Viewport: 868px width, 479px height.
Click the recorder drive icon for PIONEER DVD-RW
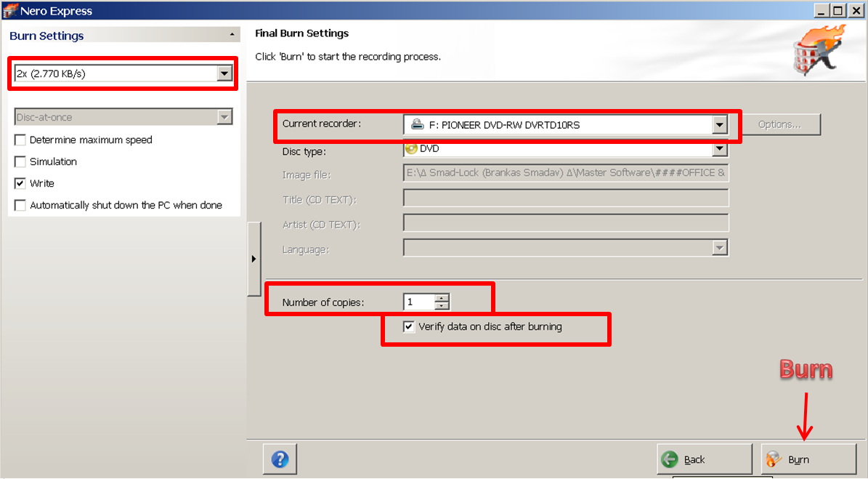coord(418,124)
